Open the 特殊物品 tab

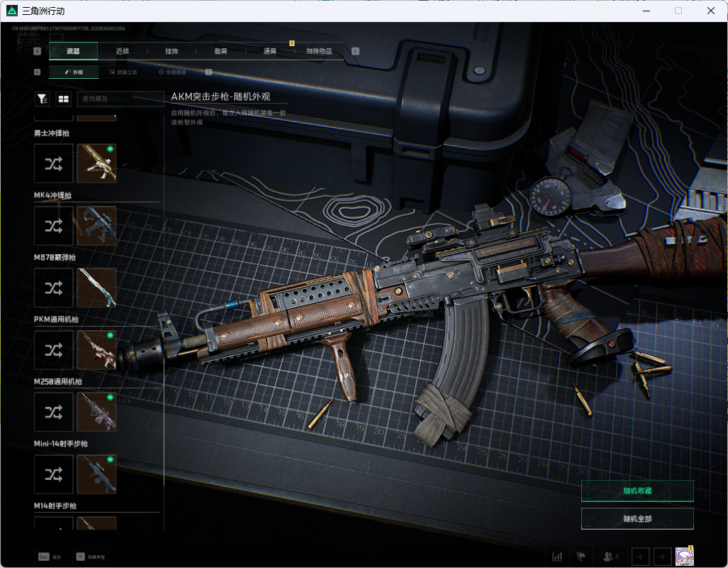[319, 51]
